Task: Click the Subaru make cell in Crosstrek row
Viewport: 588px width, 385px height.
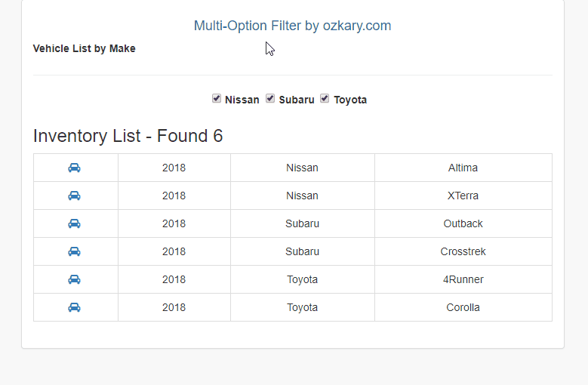Action: 302,251
